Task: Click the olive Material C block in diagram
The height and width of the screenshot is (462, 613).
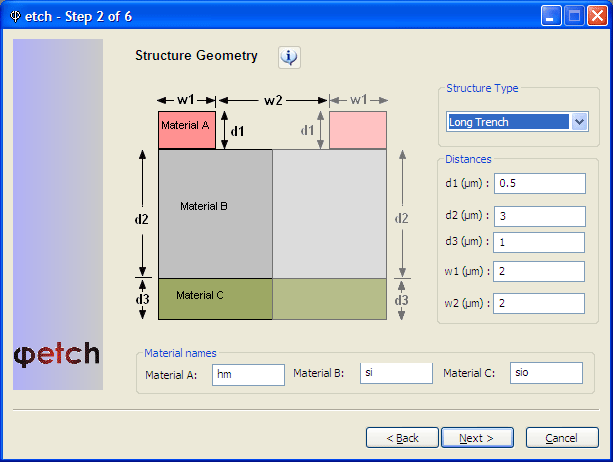Action: (214, 298)
